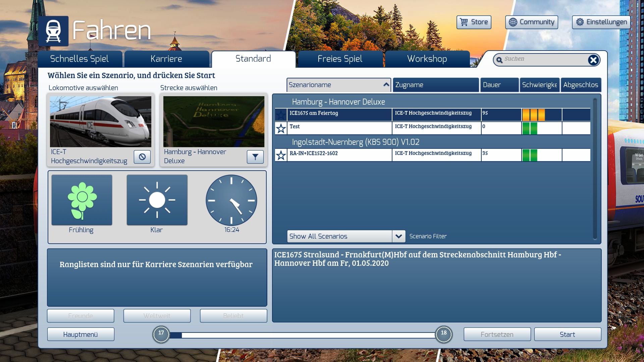The width and height of the screenshot is (644, 362).
Task: Switch to the Karriere tab
Action: point(166,59)
